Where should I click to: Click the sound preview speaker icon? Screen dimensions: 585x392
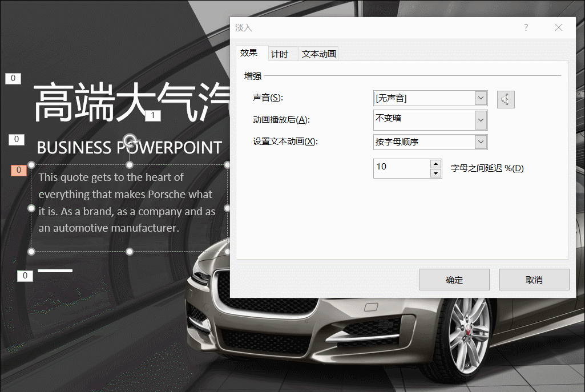(506, 99)
